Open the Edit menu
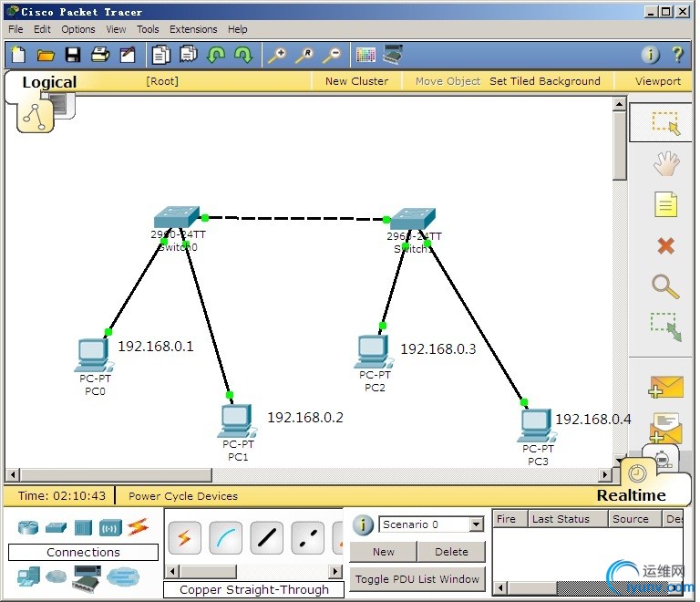 click(x=42, y=29)
